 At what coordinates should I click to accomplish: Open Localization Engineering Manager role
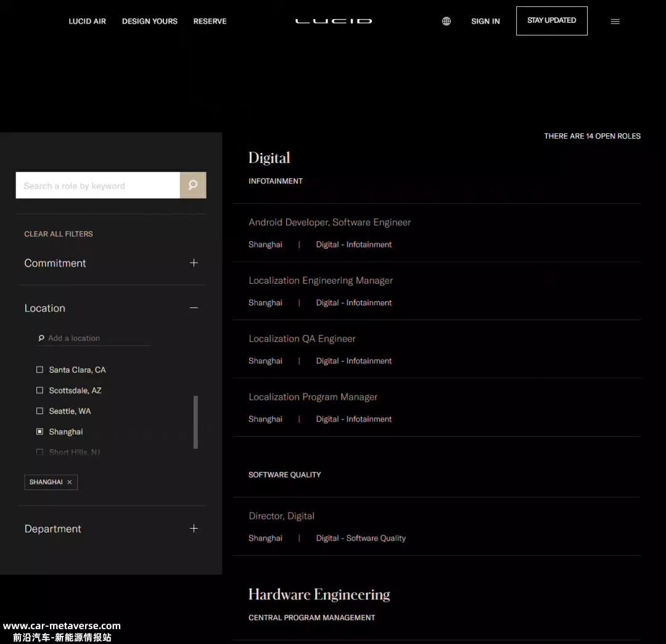[x=321, y=281]
